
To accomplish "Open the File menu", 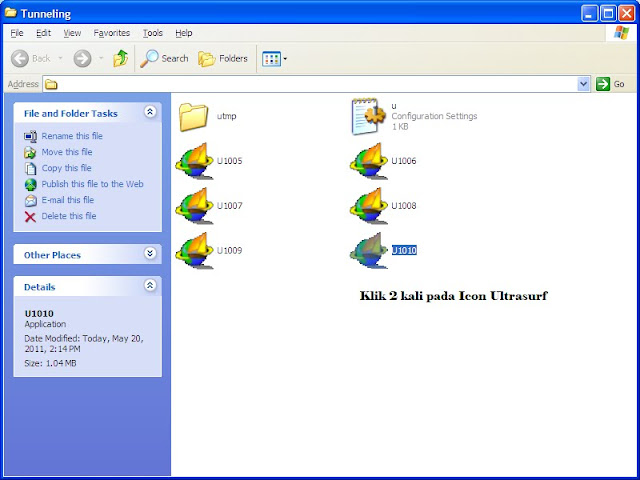I will 17,33.
